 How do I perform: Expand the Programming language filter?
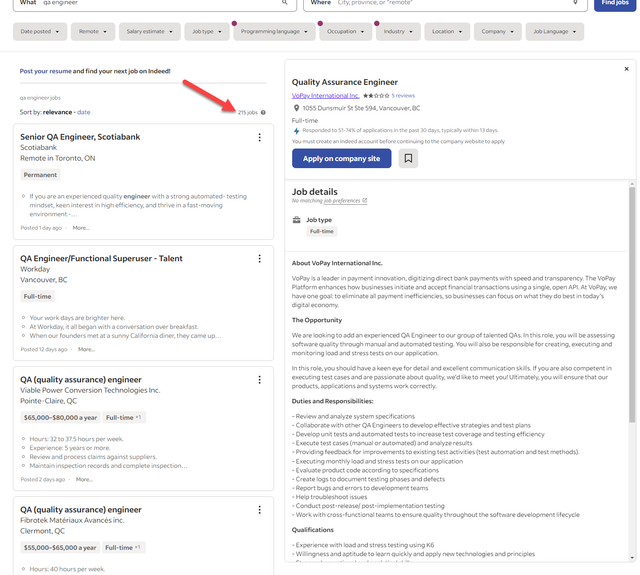click(274, 31)
